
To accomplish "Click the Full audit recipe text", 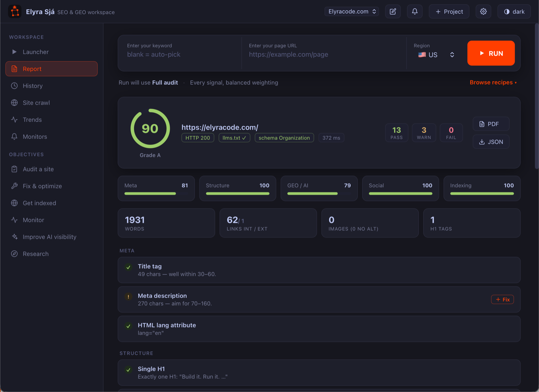I will coord(165,83).
